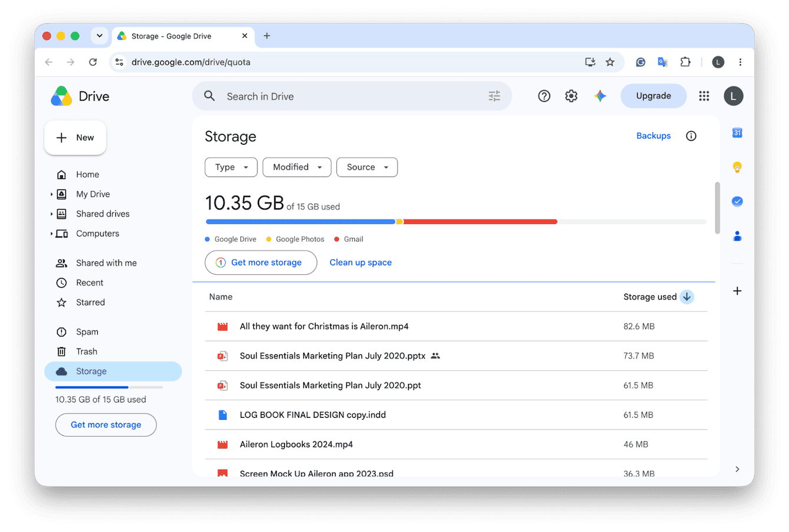Image resolution: width=789 pixels, height=532 pixels.
Task: Open the Source filter dropdown
Action: 367,167
